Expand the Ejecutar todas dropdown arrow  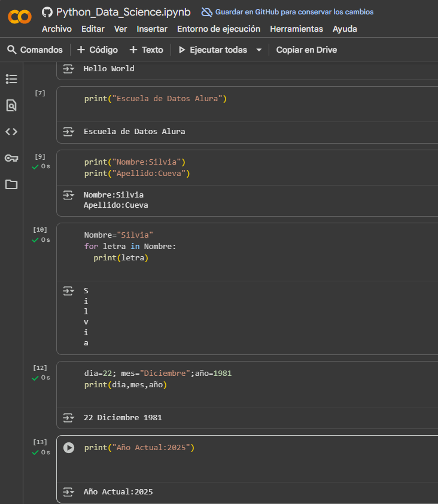pos(259,50)
